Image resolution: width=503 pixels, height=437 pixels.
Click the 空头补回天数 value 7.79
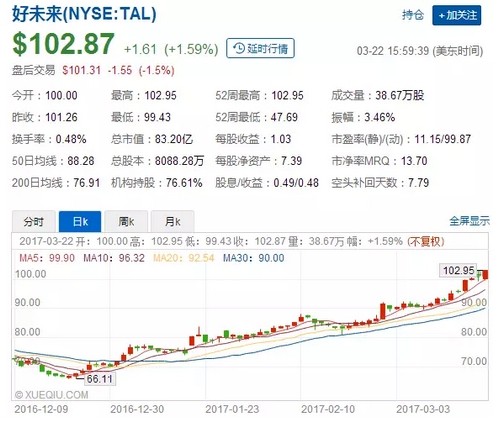pos(419,183)
